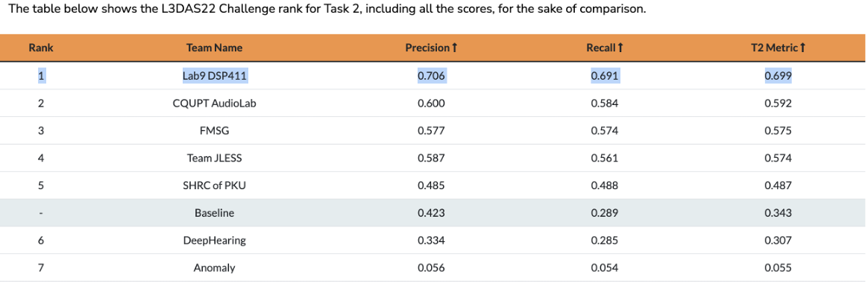
Task: Click the Baseline precision value 0.423
Action: 431,213
